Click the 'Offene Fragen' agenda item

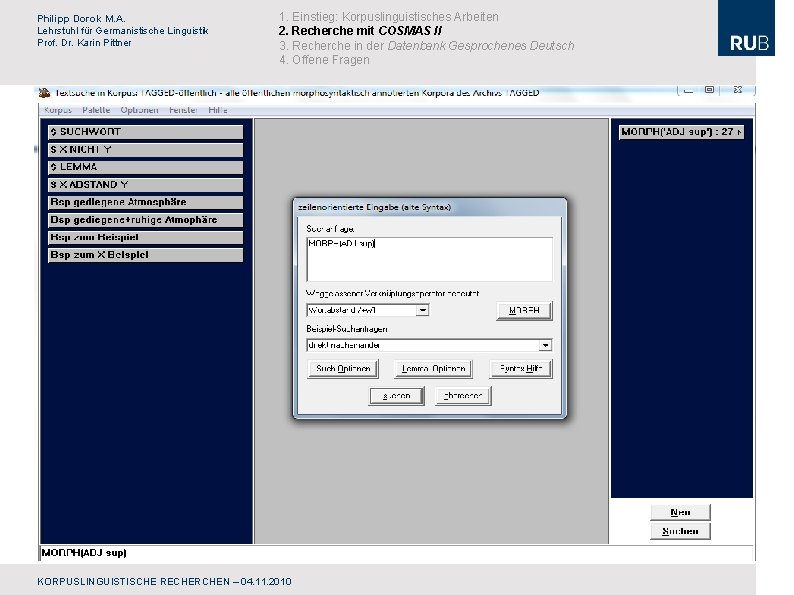324,60
